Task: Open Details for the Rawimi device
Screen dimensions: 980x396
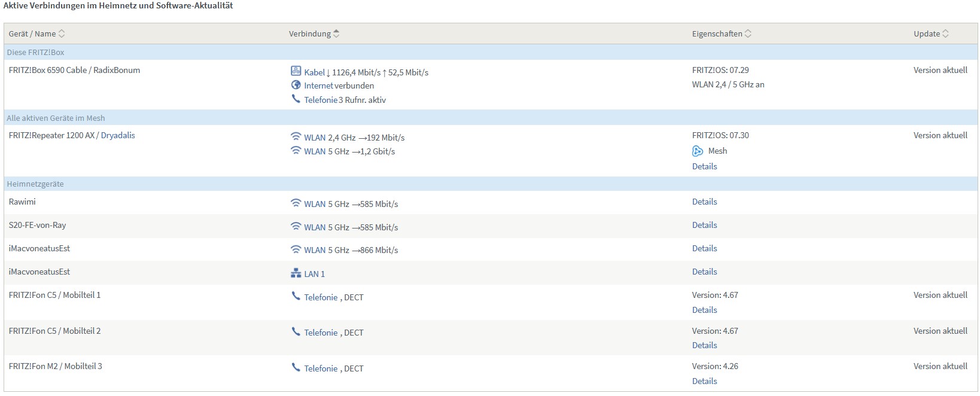Action: coord(704,202)
